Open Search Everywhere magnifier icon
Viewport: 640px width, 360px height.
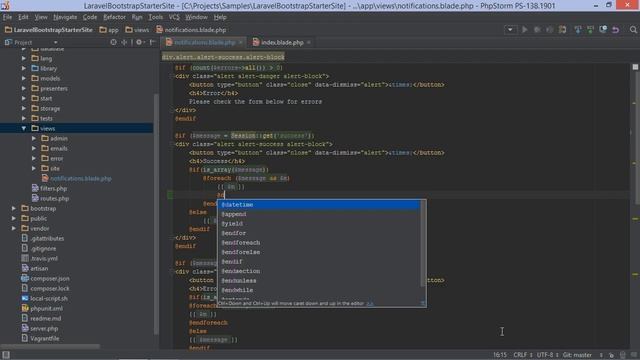(633, 29)
